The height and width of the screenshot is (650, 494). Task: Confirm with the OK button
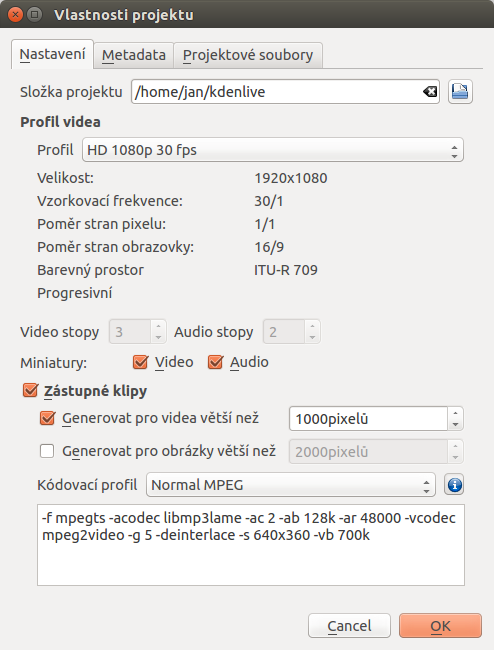tap(440, 626)
